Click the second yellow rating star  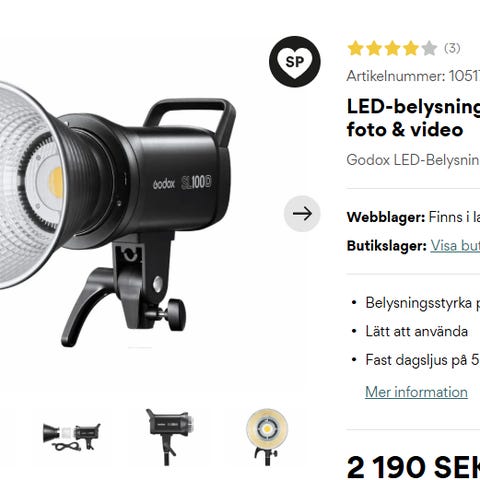click(x=374, y=49)
